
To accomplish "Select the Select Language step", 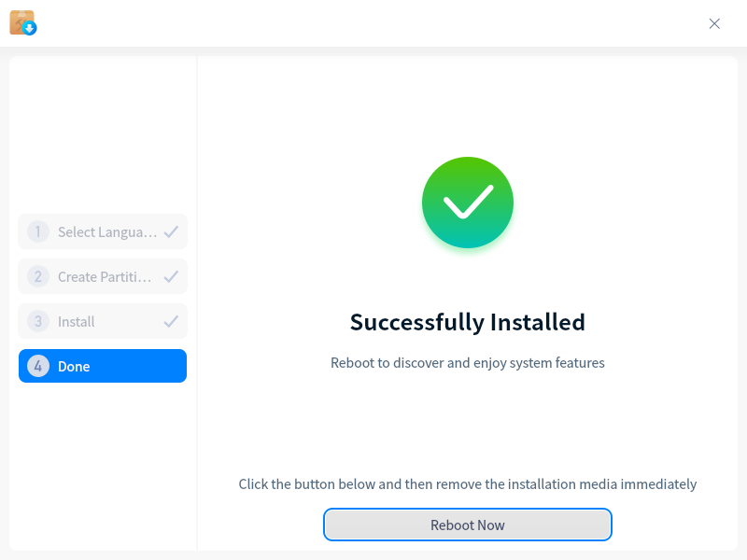I will [103, 231].
